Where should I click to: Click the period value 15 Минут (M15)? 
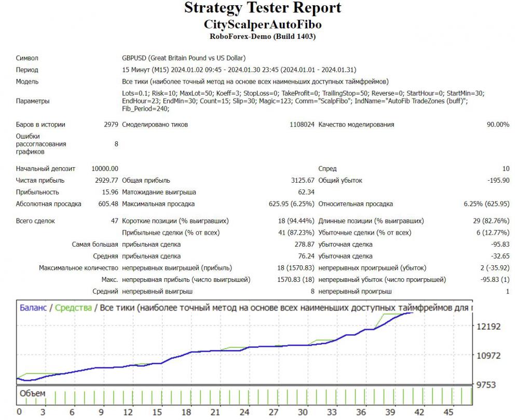coord(145,70)
